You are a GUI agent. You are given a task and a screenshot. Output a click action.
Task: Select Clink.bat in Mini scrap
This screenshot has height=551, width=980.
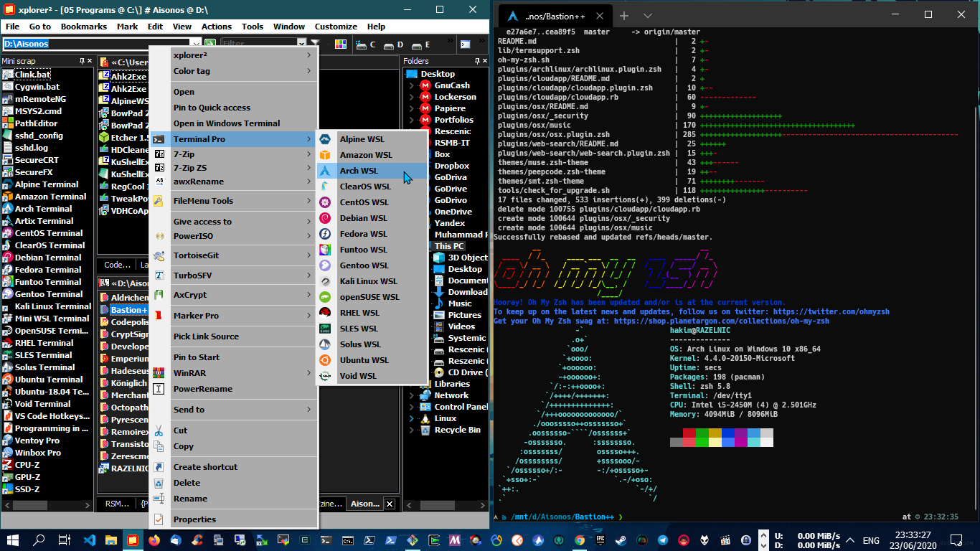point(33,75)
